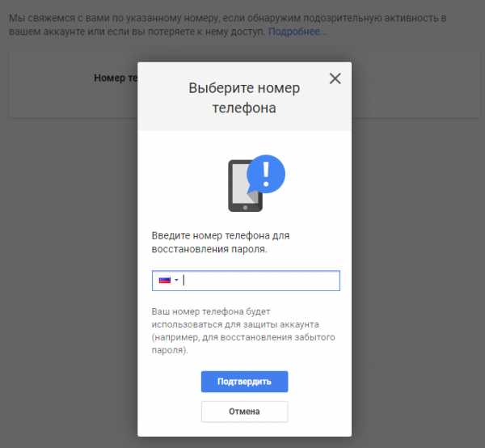The height and width of the screenshot is (448, 485).
Task: Focus the phone number input field
Action: (246, 281)
